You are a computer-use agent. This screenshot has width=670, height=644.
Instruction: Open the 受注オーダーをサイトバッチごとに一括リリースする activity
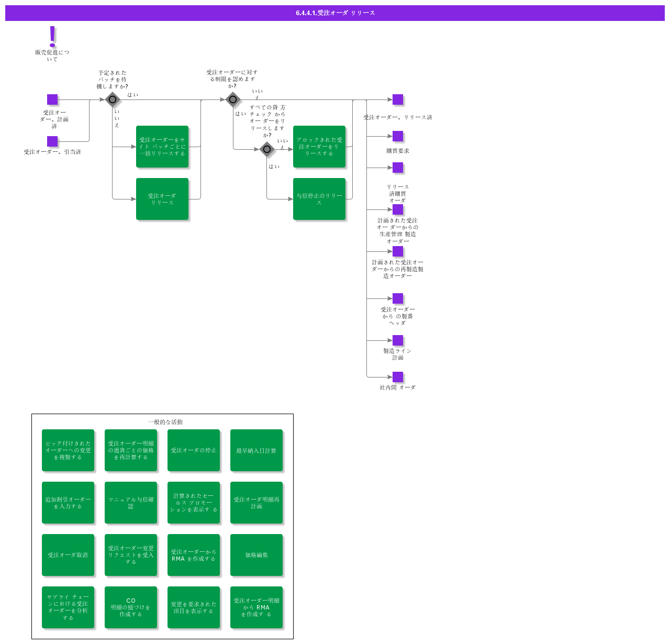coord(162,147)
